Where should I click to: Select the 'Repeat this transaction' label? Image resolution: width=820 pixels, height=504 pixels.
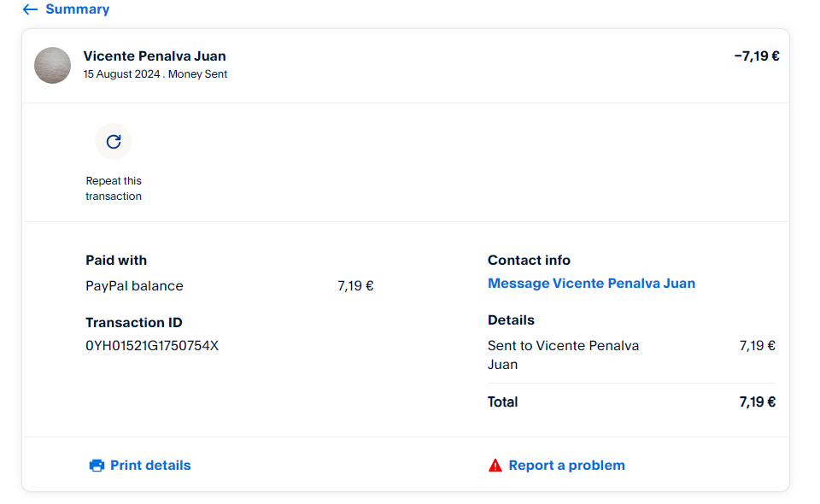(x=114, y=189)
